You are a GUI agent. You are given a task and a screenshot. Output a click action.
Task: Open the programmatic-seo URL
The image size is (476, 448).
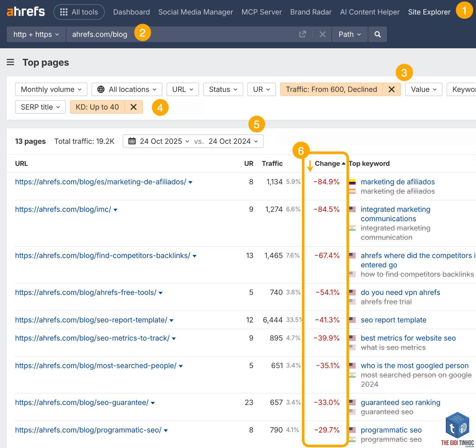coord(88,430)
